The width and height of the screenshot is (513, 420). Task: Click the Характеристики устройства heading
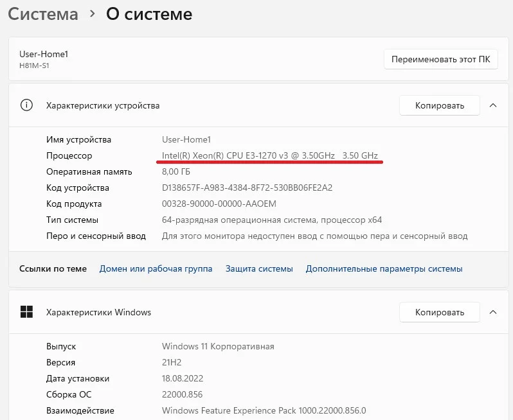(x=103, y=105)
